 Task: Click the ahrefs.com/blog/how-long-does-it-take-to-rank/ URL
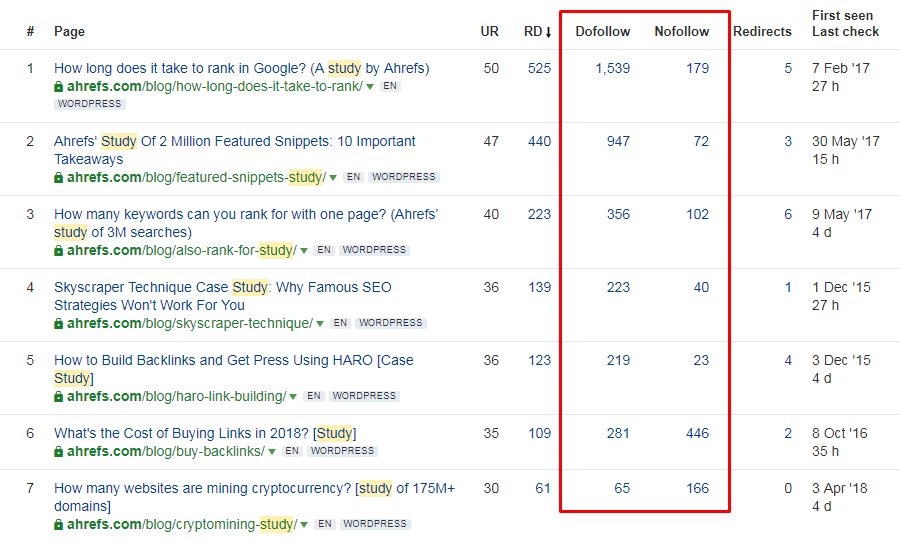click(215, 87)
